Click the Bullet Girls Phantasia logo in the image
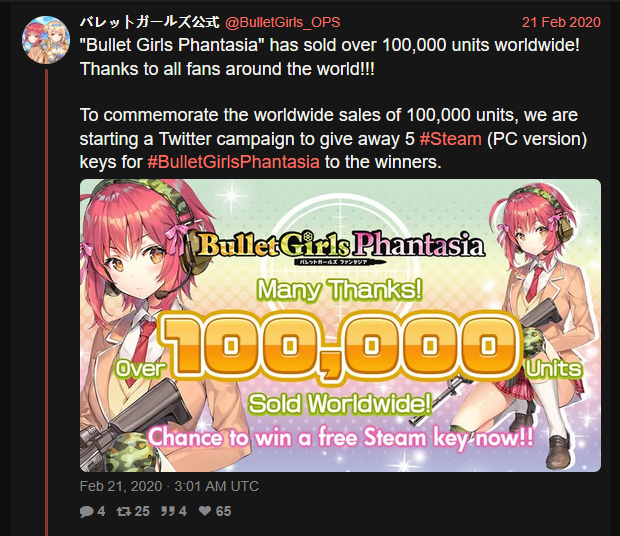This screenshot has height=536, width=620. [x=340, y=247]
